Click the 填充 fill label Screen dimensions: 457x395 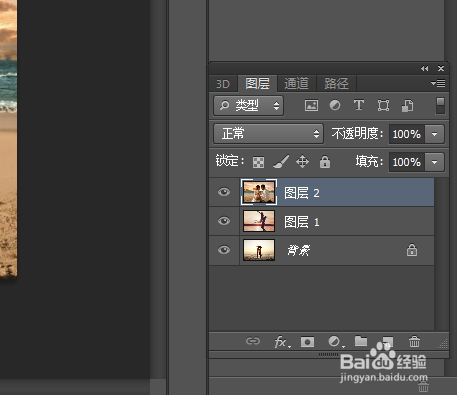[x=369, y=162]
